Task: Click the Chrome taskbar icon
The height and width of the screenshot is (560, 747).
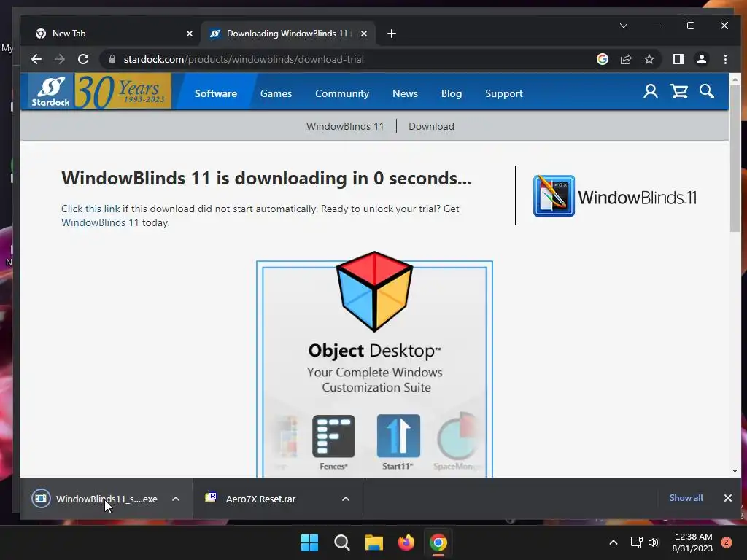Action: (438, 542)
